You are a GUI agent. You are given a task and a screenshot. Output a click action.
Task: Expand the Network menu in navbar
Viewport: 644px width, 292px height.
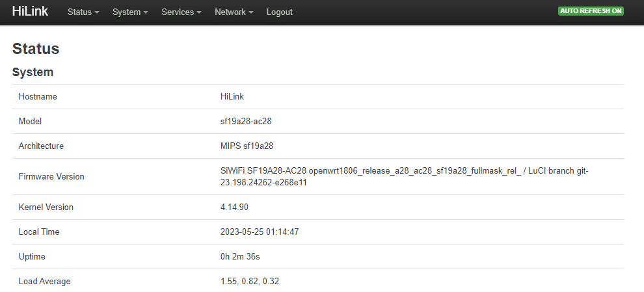point(234,12)
